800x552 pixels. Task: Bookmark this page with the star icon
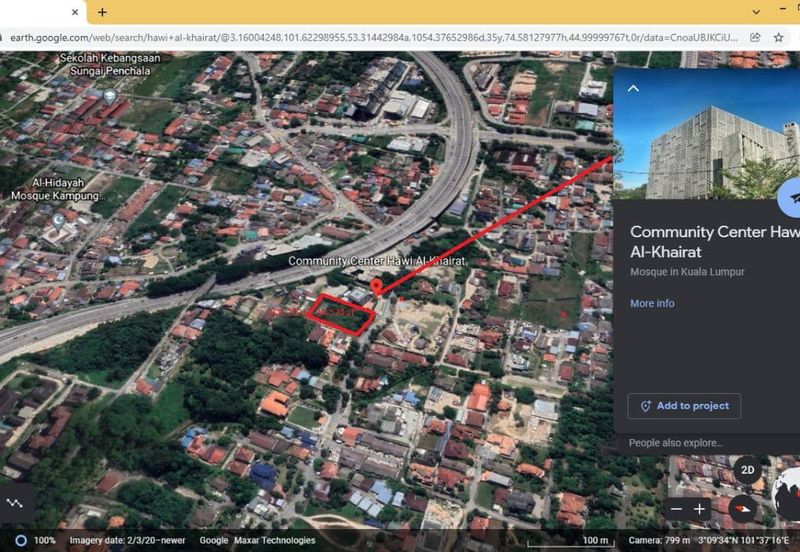point(779,37)
